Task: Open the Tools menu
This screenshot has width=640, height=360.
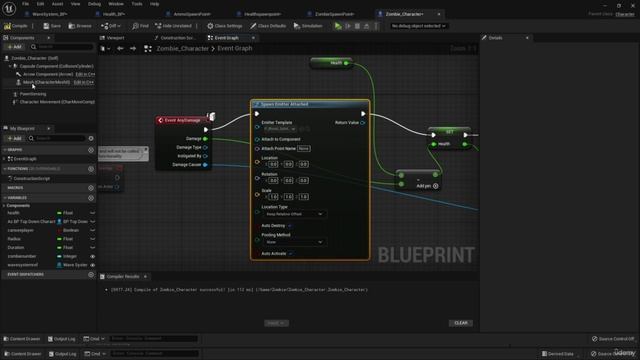Action: tap(137, 4)
